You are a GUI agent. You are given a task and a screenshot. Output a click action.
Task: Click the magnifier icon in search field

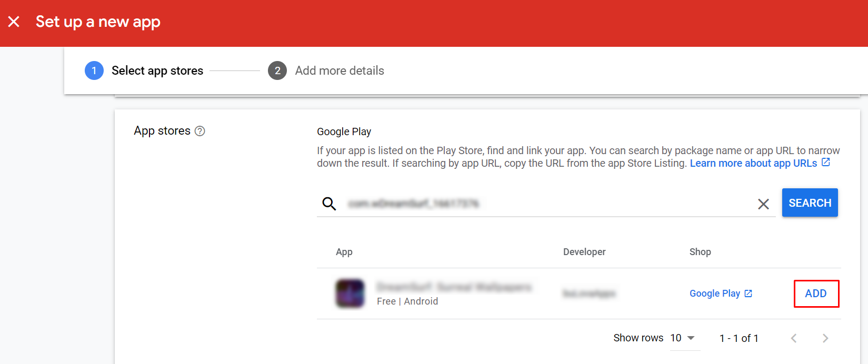coord(329,204)
